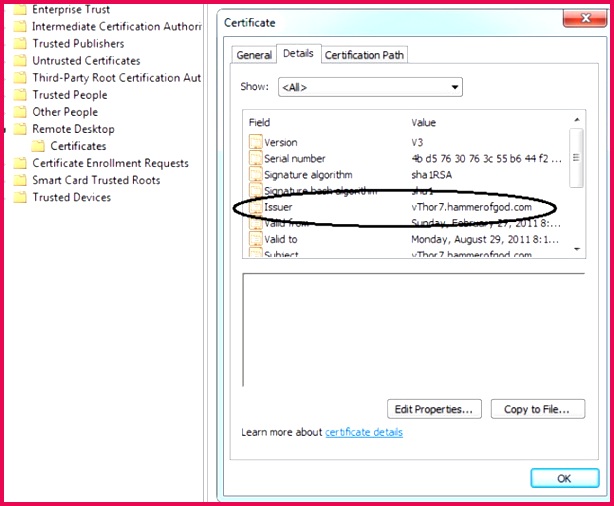
Task: Click the Third-Party Root Certification folder icon
Action: click(20, 78)
